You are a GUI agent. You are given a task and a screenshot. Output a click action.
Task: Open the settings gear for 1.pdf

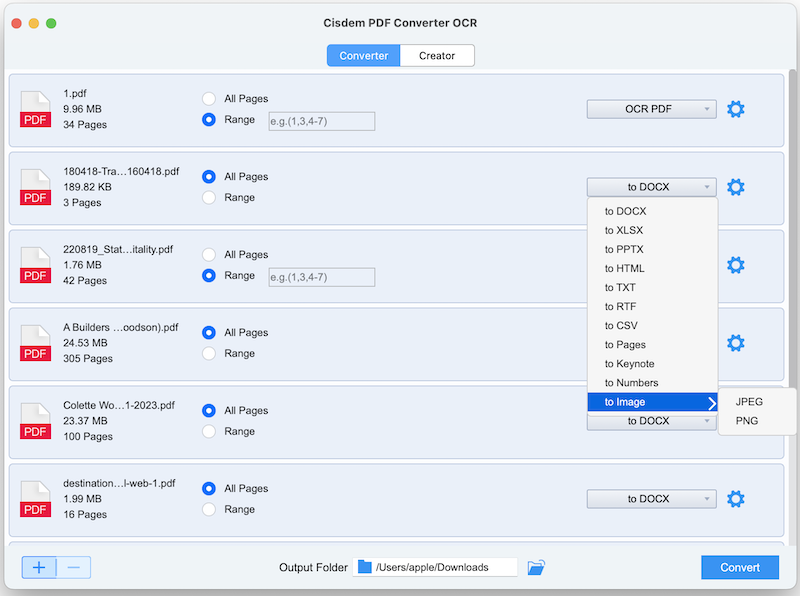click(736, 109)
